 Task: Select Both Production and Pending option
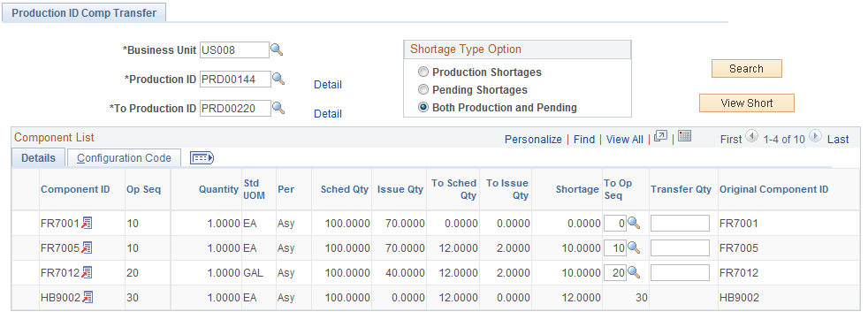423,107
